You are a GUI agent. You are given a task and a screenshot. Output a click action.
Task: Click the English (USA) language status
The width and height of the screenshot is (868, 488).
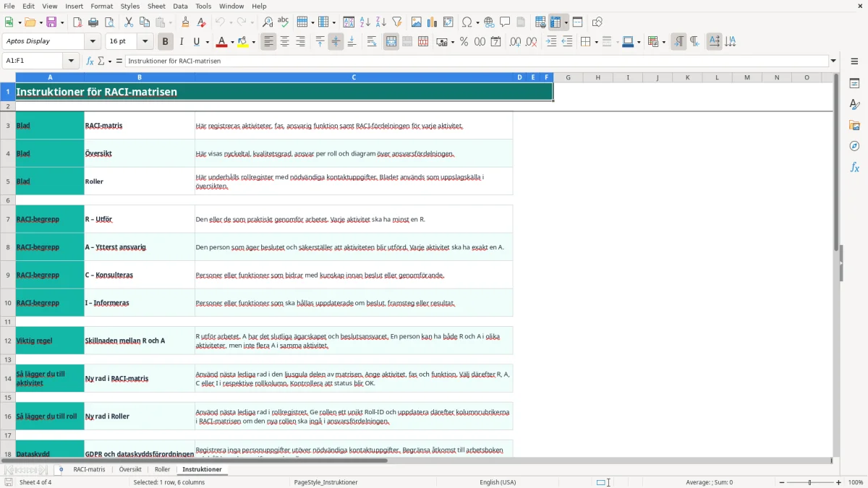(x=498, y=482)
